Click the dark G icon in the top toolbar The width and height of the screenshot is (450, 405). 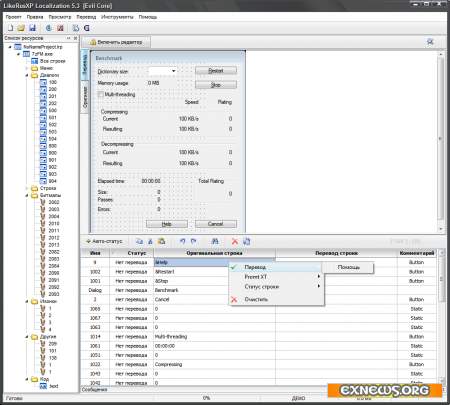(x=87, y=28)
